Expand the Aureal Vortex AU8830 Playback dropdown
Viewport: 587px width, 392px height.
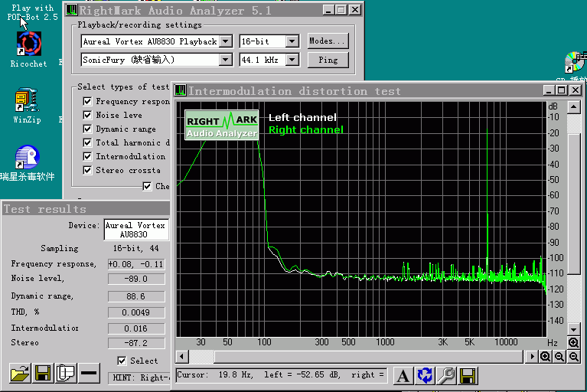[x=226, y=41]
